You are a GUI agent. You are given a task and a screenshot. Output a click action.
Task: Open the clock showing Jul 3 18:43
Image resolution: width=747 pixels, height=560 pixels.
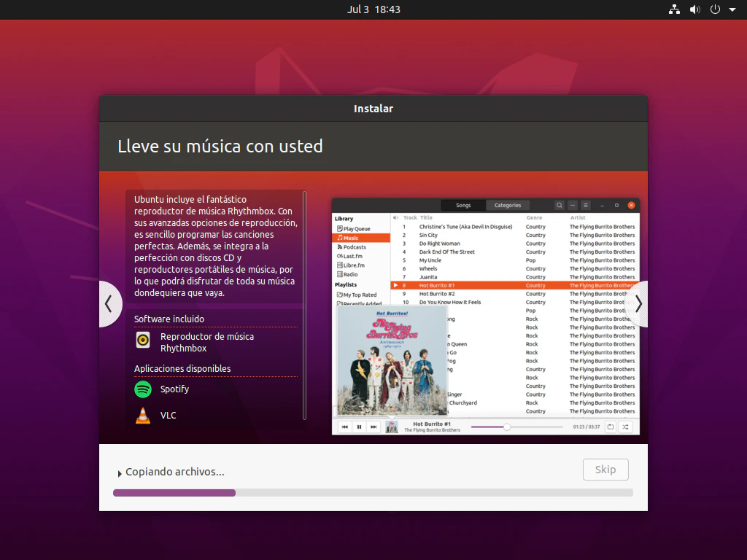coord(373,9)
